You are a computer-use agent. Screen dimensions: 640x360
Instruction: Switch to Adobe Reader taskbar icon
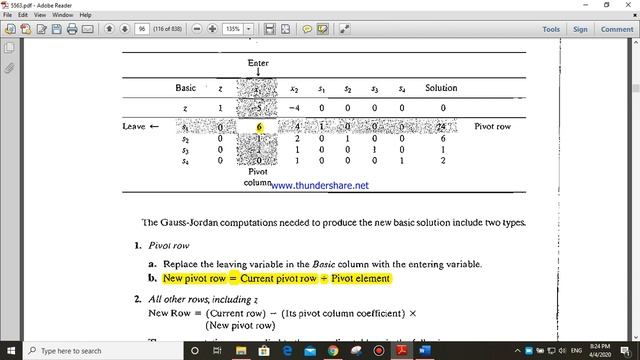(x=402, y=351)
